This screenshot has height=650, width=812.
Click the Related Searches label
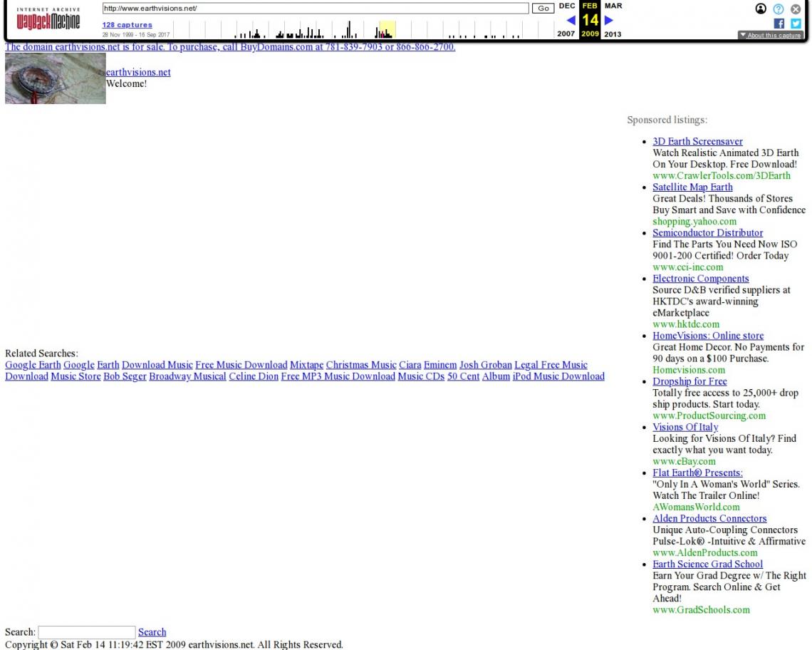pos(41,354)
